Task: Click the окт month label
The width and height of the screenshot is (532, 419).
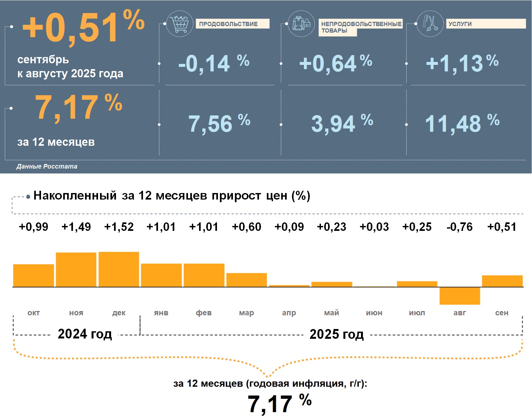Action: pyautogui.click(x=34, y=313)
